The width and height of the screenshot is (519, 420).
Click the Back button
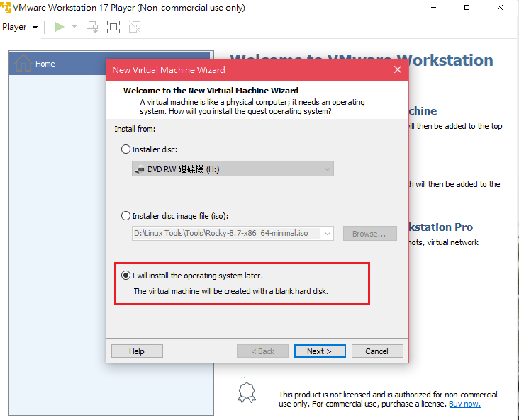(x=262, y=351)
